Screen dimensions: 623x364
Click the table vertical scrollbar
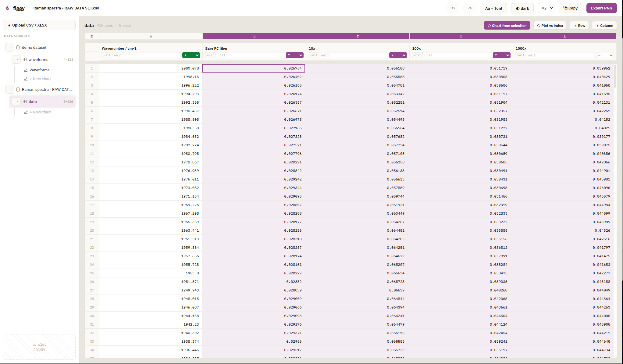615,76
